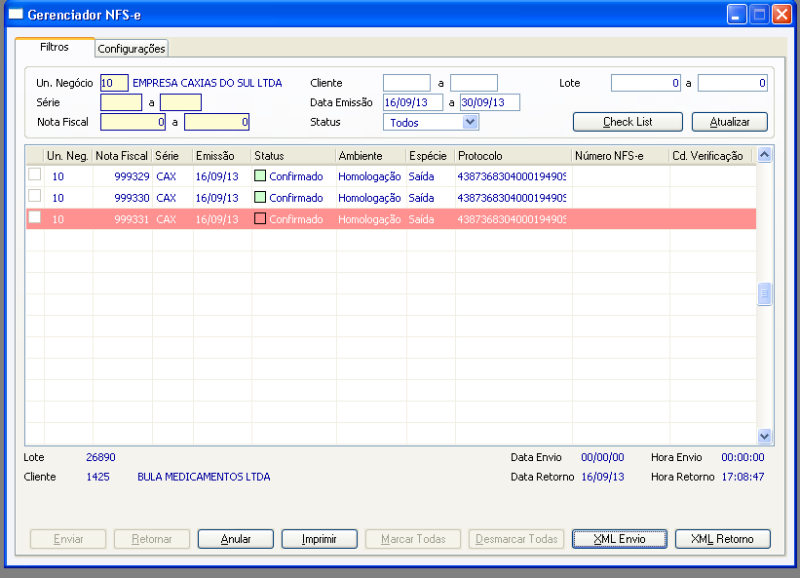
Task: Click the Série column header
Action: (172, 156)
